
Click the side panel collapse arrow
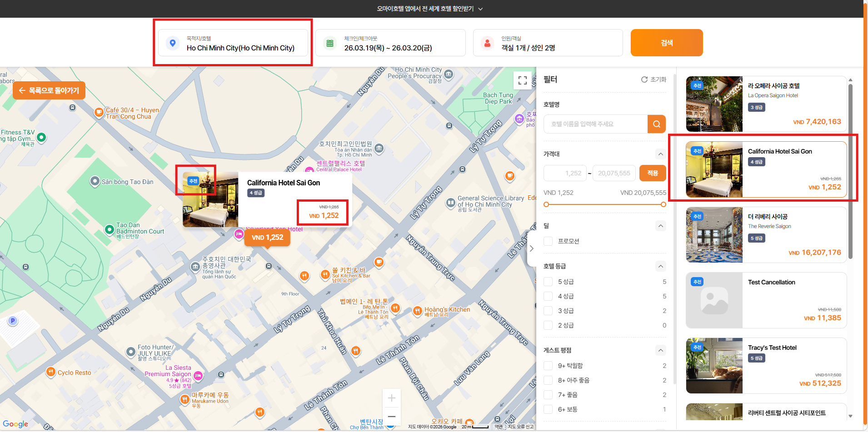tap(531, 248)
